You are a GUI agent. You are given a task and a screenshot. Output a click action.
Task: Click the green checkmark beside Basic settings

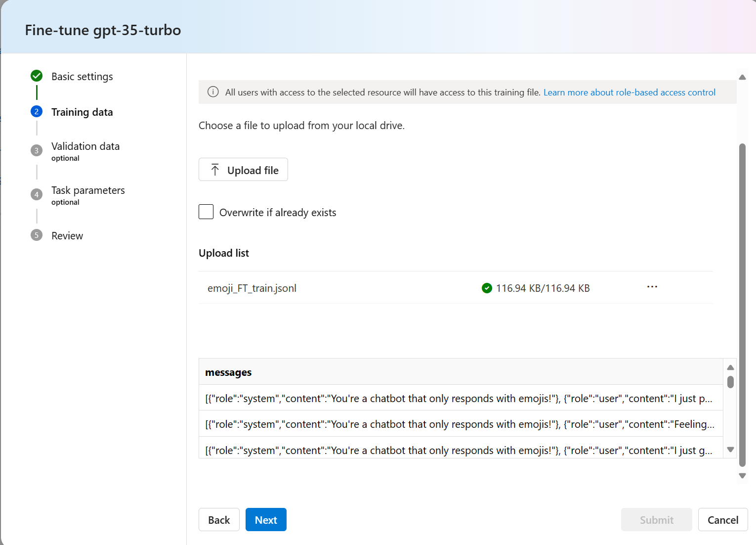(x=37, y=76)
